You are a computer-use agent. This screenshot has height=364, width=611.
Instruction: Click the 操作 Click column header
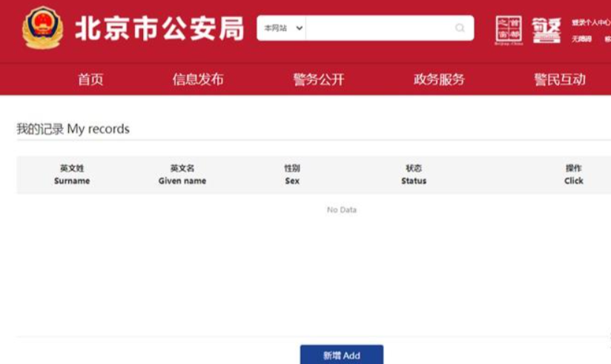(x=573, y=175)
